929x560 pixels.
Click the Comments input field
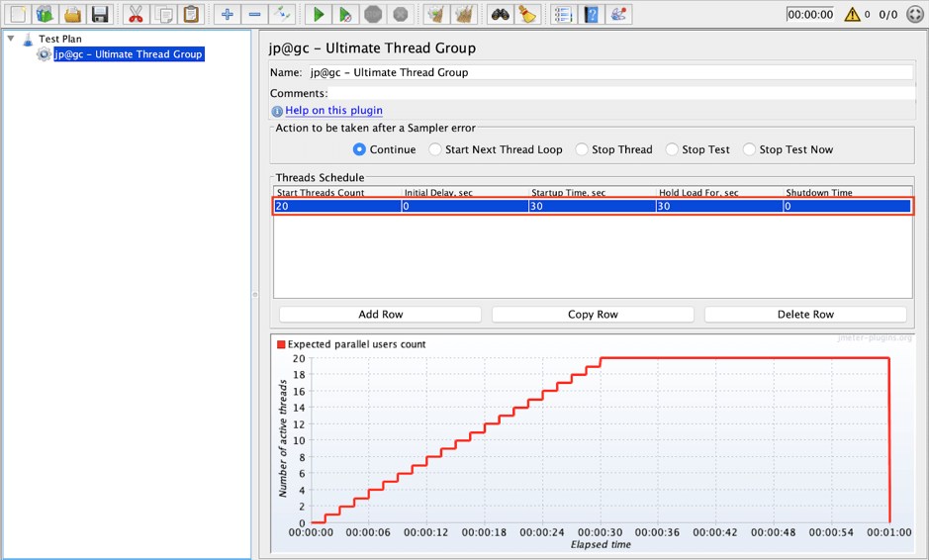621,93
